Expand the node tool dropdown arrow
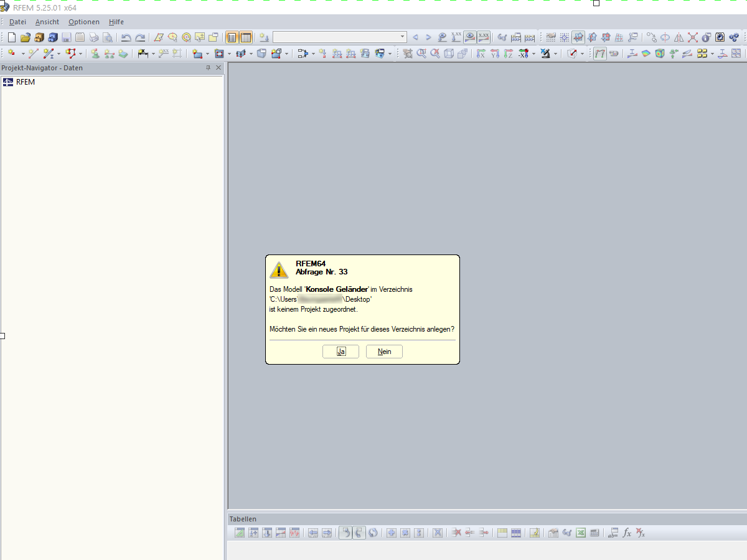The width and height of the screenshot is (747, 560). [23, 54]
